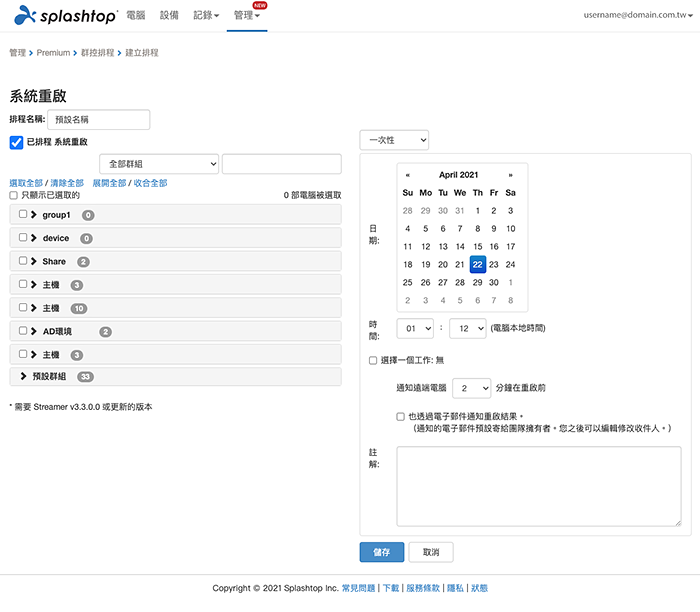Toggle the 已排程 系統重啟 checkbox
The width and height of the screenshot is (700, 612).
[x=16, y=142]
